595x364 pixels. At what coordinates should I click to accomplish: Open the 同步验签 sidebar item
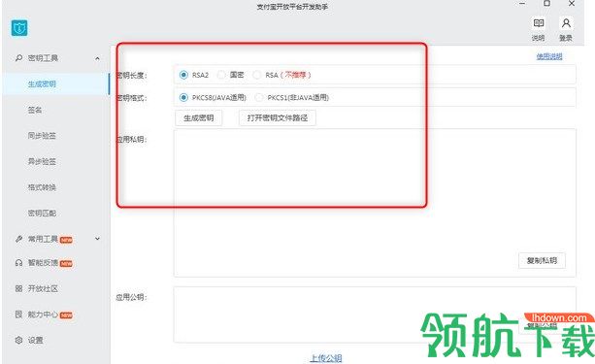click(x=42, y=136)
